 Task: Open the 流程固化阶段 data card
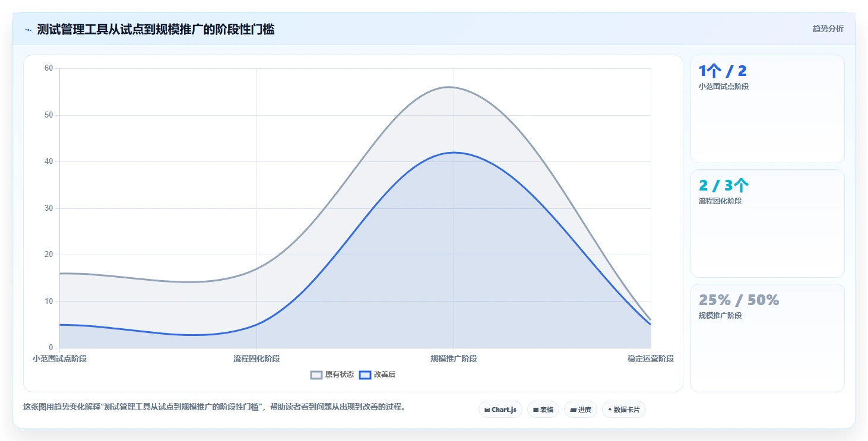point(767,223)
